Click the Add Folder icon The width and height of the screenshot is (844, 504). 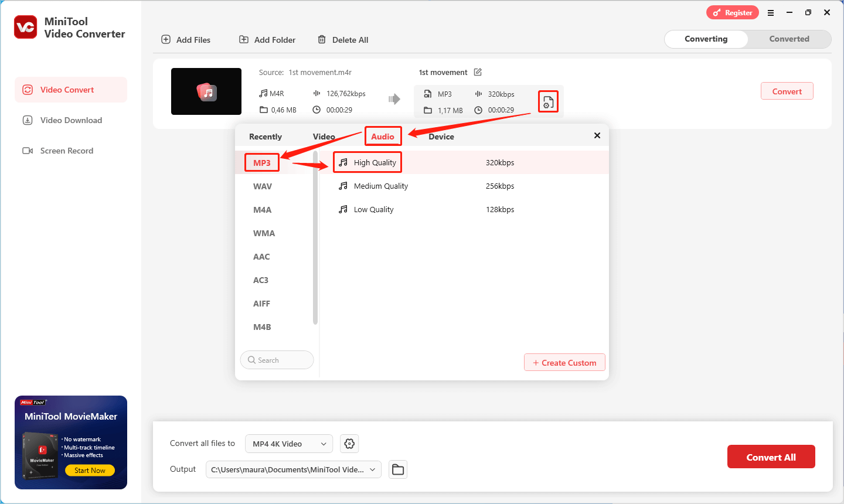pyautogui.click(x=244, y=39)
